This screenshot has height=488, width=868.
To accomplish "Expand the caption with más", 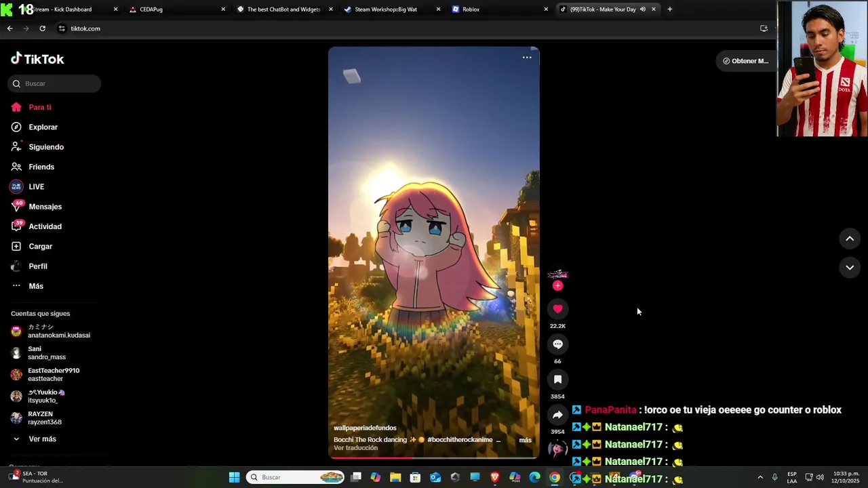I will tap(525, 440).
